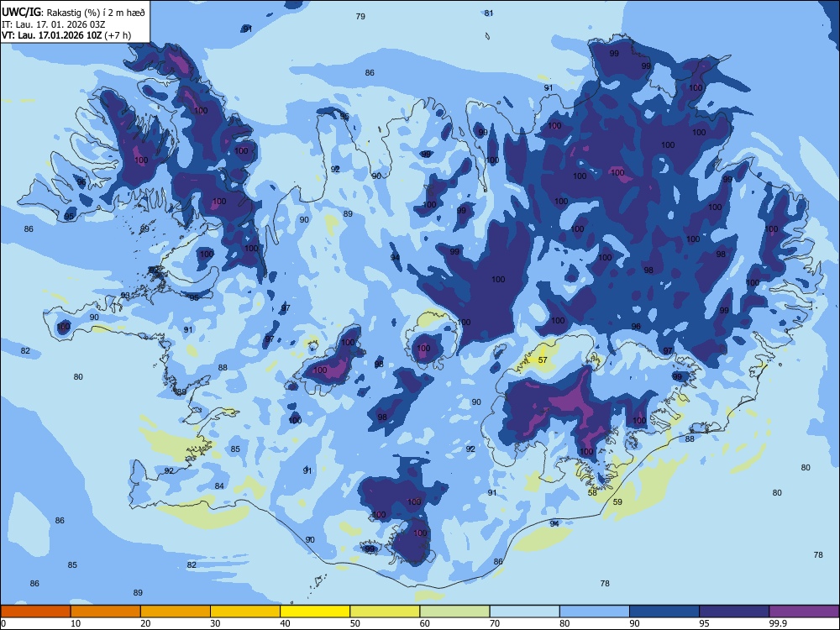Screen dimensions: 840x630
Task: Click the humidity value 79 on the map
Action: pyautogui.click(x=360, y=17)
